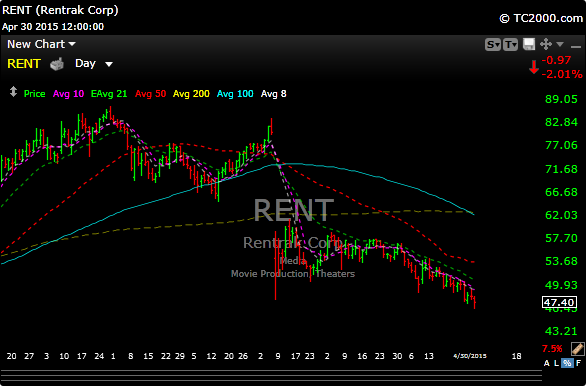Expand the New Chart menu
The image size is (586, 386).
[x=41, y=44]
